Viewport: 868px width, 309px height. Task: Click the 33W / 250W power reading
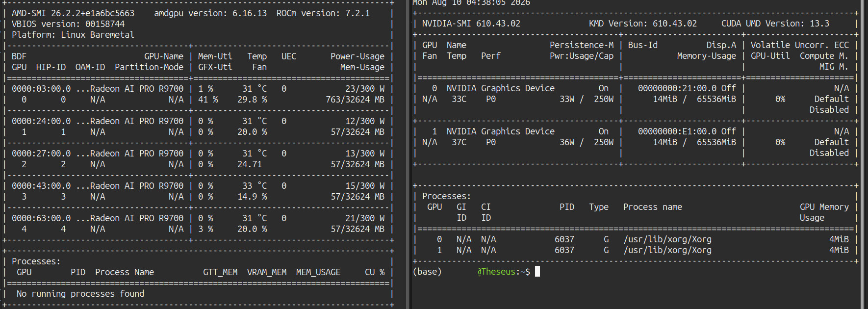pyautogui.click(x=587, y=99)
